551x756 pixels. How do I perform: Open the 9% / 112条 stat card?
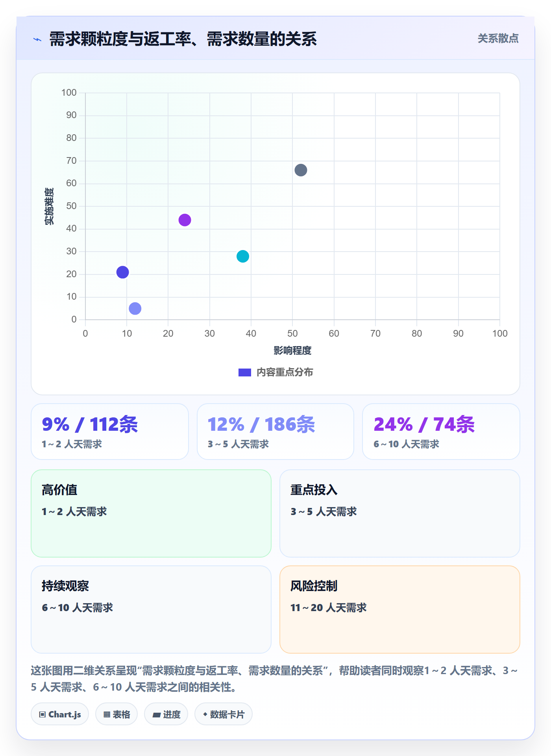[110, 432]
